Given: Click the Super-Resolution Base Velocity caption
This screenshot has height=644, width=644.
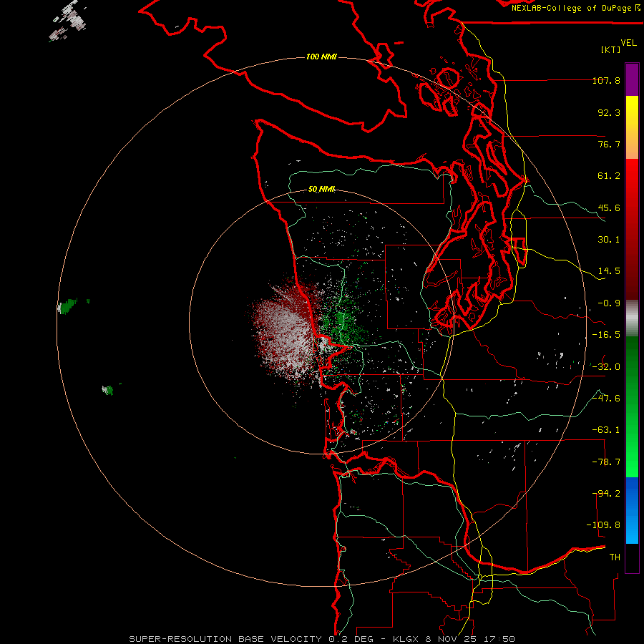Looking at the screenshot, I should click(321, 639).
